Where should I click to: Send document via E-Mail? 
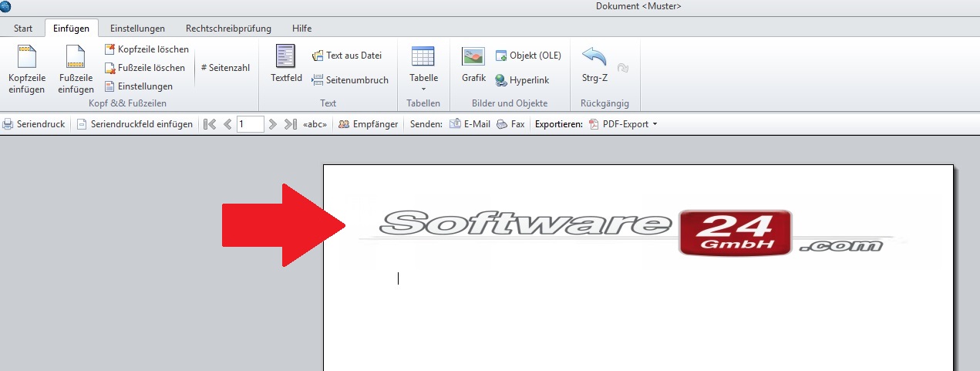pos(470,124)
